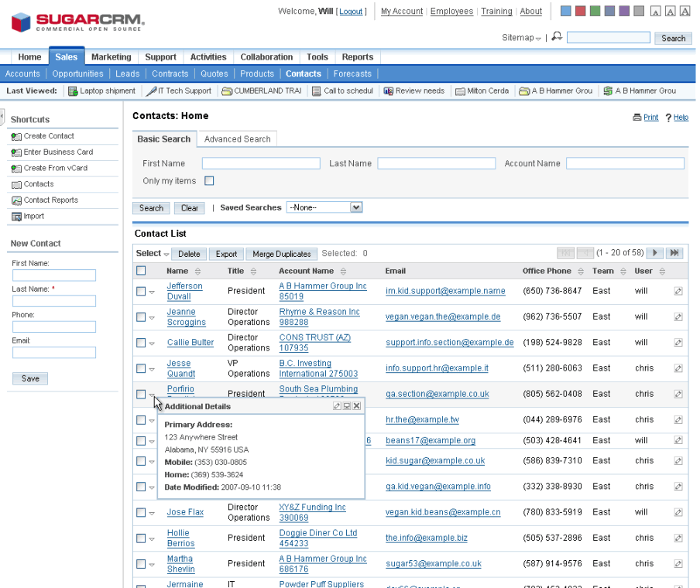Enable the Only my items checkbox
This screenshot has height=588, width=700.
209,181
